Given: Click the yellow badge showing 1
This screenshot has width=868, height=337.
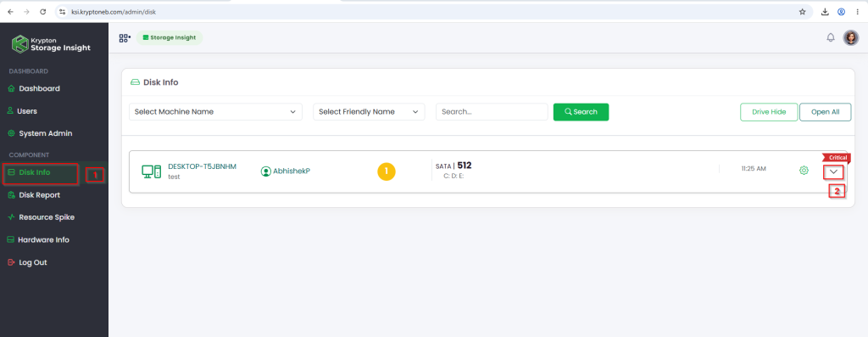Looking at the screenshot, I should pos(387,171).
